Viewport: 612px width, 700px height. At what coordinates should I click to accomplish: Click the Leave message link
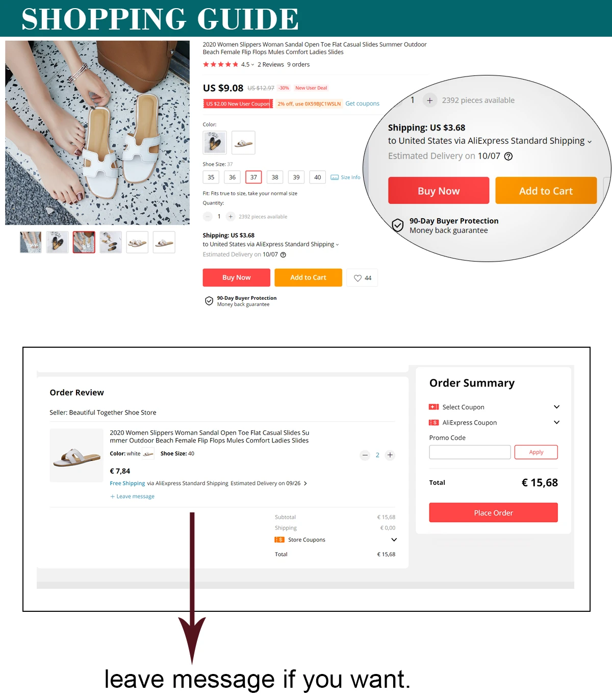[132, 497]
